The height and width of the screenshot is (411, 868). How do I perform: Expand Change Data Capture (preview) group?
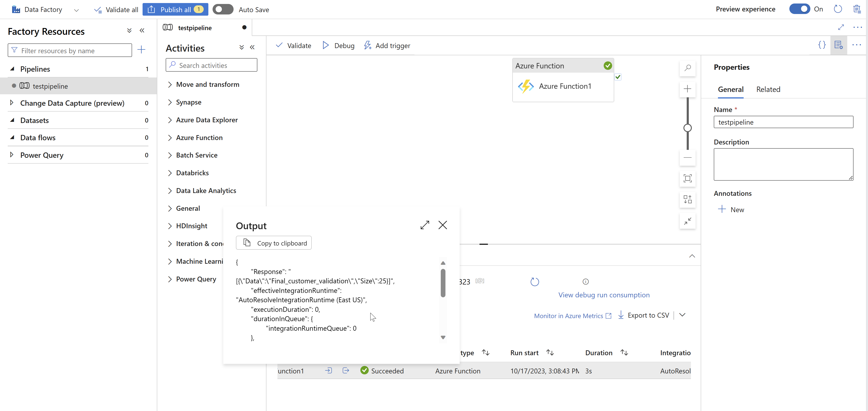tap(12, 103)
